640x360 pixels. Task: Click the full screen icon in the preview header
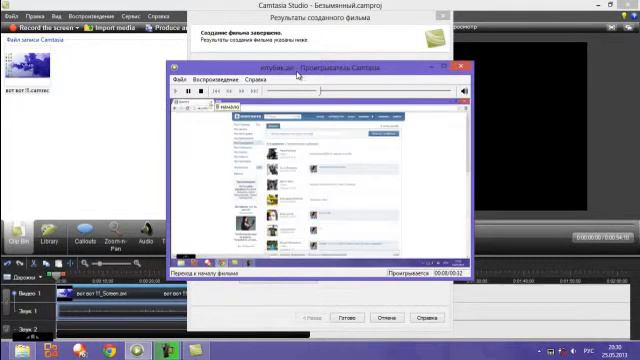coord(611,27)
